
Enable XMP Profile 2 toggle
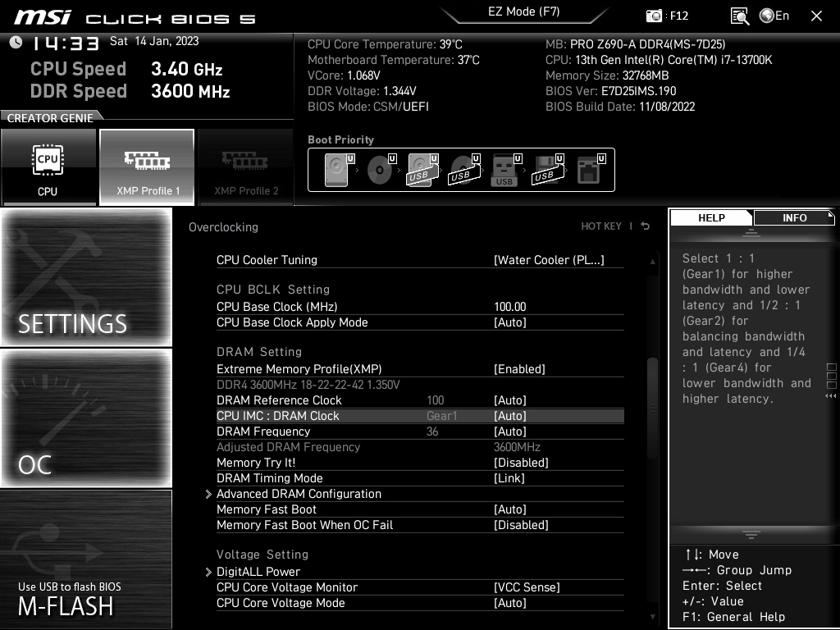click(x=246, y=167)
